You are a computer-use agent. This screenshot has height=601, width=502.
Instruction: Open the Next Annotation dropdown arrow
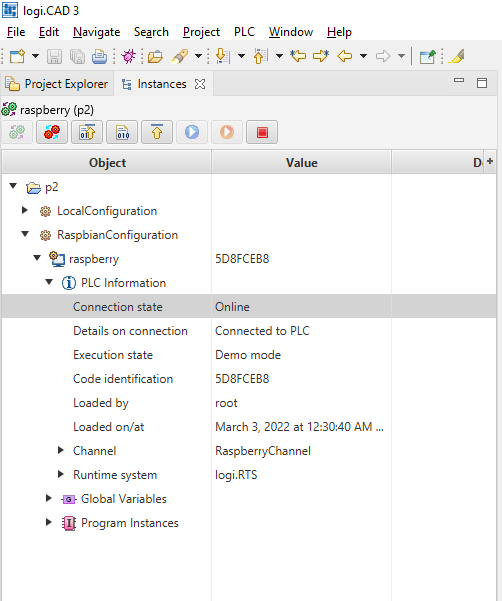[x=241, y=56]
